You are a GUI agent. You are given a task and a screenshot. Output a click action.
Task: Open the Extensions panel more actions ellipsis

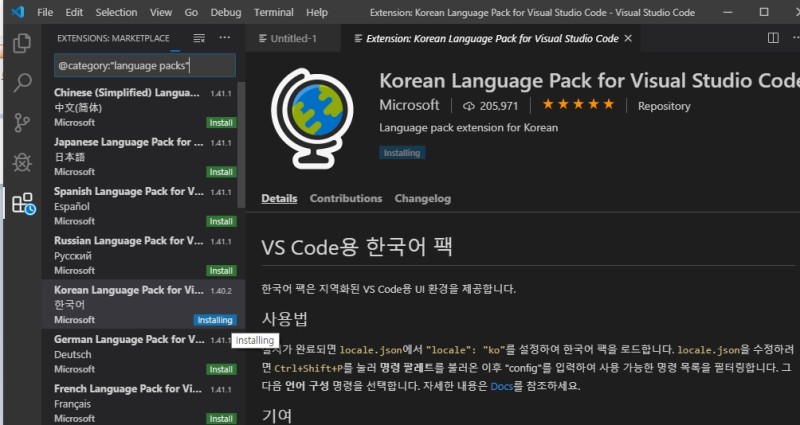(x=224, y=38)
